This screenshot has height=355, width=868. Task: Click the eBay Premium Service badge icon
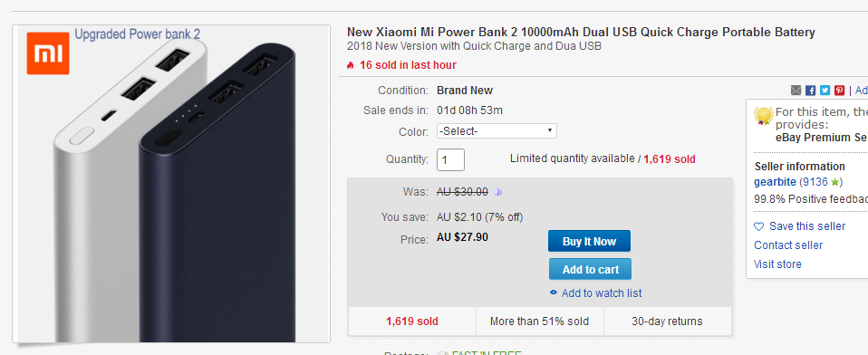(x=764, y=116)
